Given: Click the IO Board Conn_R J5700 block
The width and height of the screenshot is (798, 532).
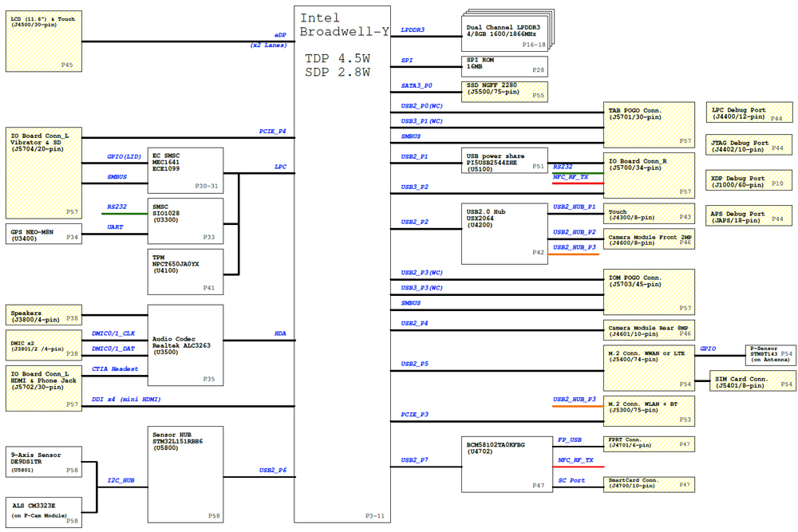Looking at the screenshot, I should 649,175.
